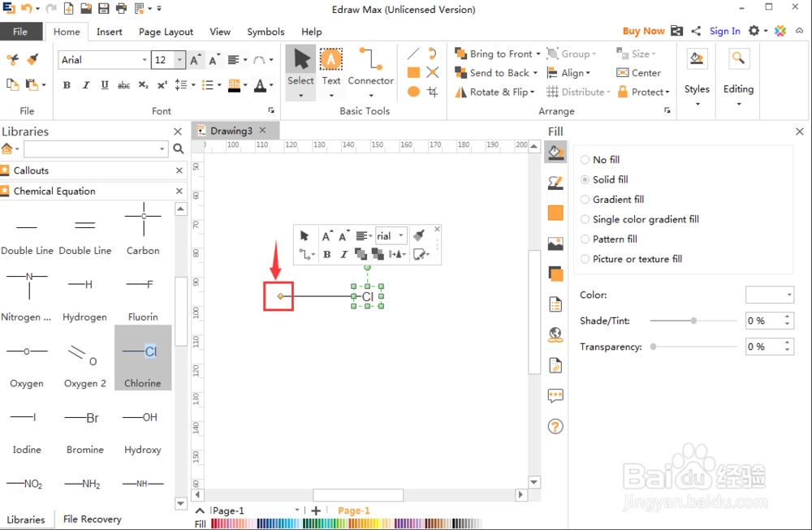
Task: Increase Transparency percentage with stepper
Action: click(x=787, y=343)
